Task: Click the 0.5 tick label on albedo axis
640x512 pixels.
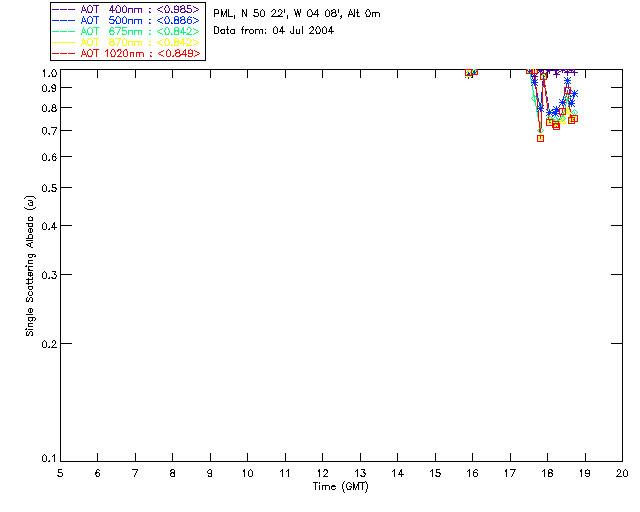Action: (49, 188)
